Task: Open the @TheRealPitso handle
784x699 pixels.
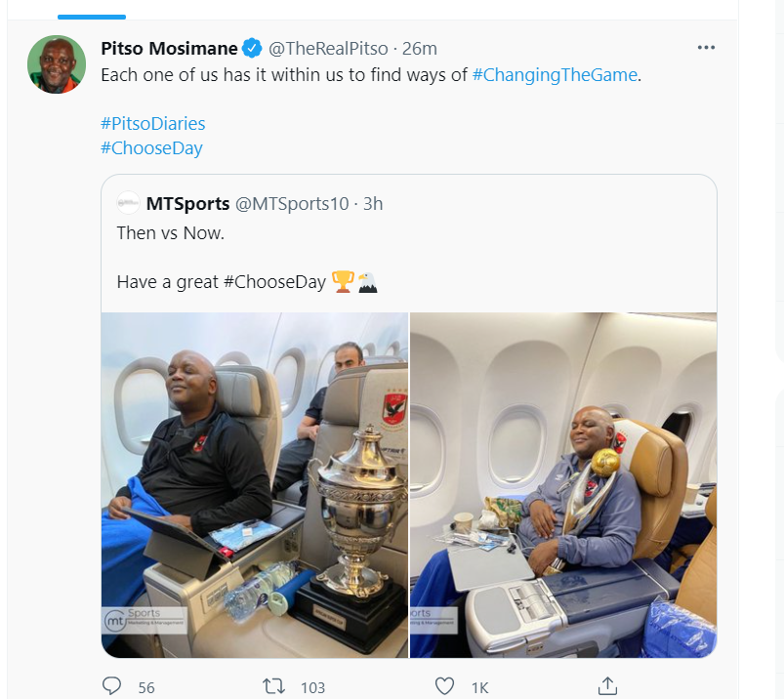Action: point(326,48)
